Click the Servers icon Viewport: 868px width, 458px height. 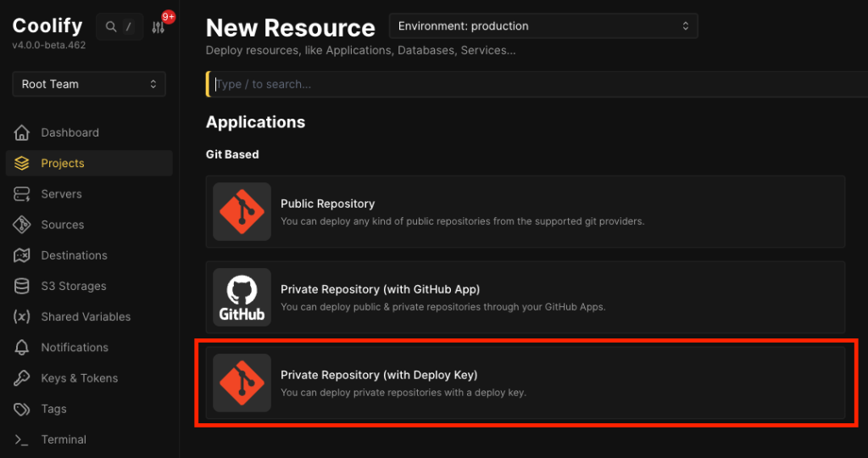(x=21, y=194)
